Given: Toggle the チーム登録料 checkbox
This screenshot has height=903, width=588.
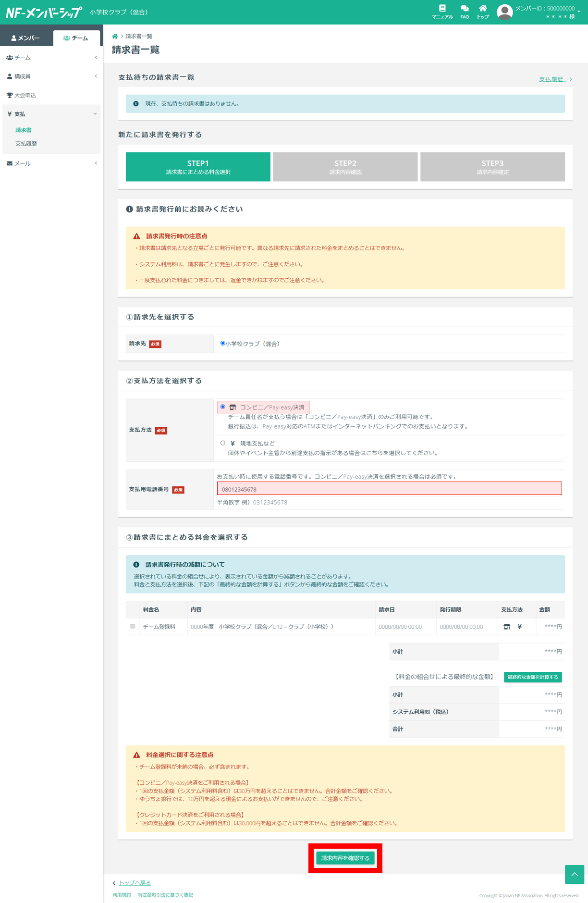Looking at the screenshot, I should [x=133, y=626].
